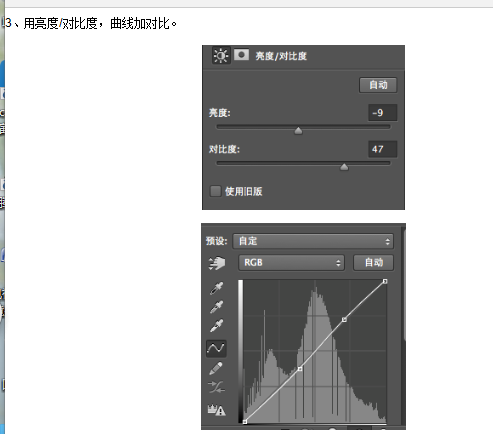Click the Brightness/Contrast sun adjustment icon
The width and height of the screenshot is (493, 434).
tap(221, 55)
